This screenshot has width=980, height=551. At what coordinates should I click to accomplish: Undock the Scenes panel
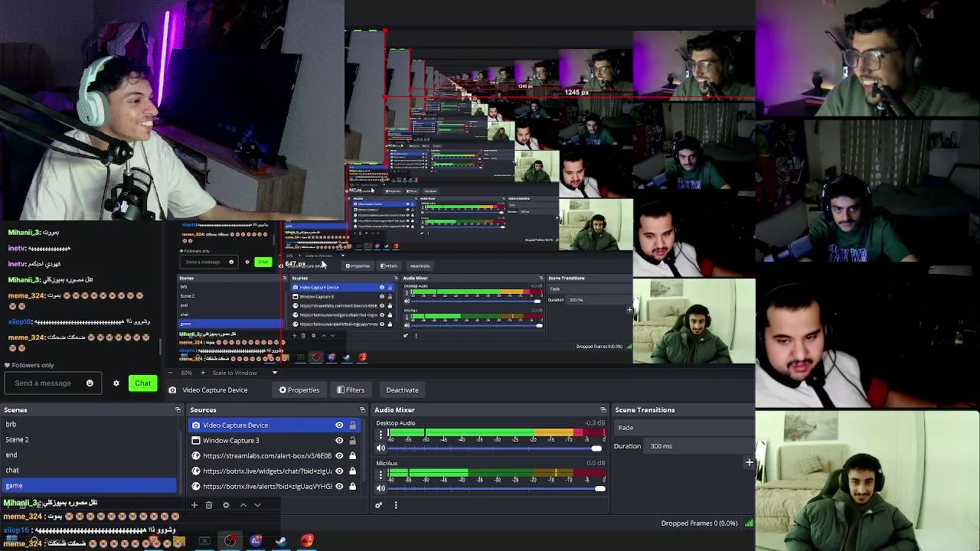tap(178, 410)
